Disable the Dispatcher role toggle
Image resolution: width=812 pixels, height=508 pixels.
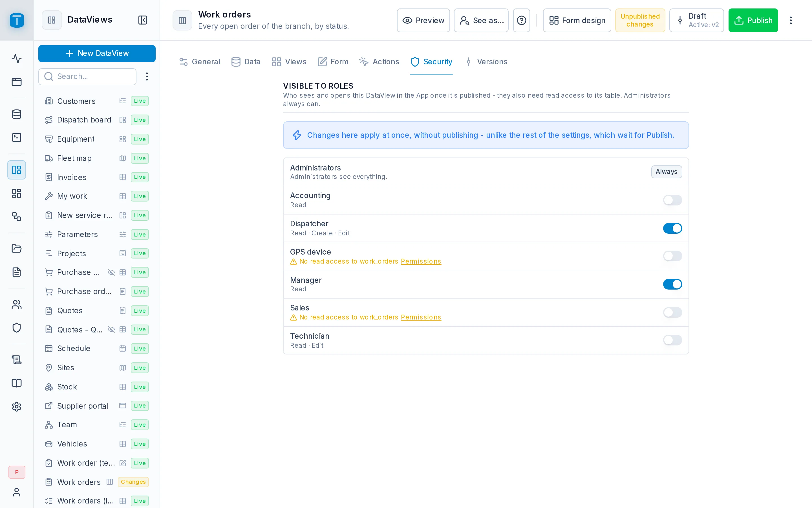(672, 229)
